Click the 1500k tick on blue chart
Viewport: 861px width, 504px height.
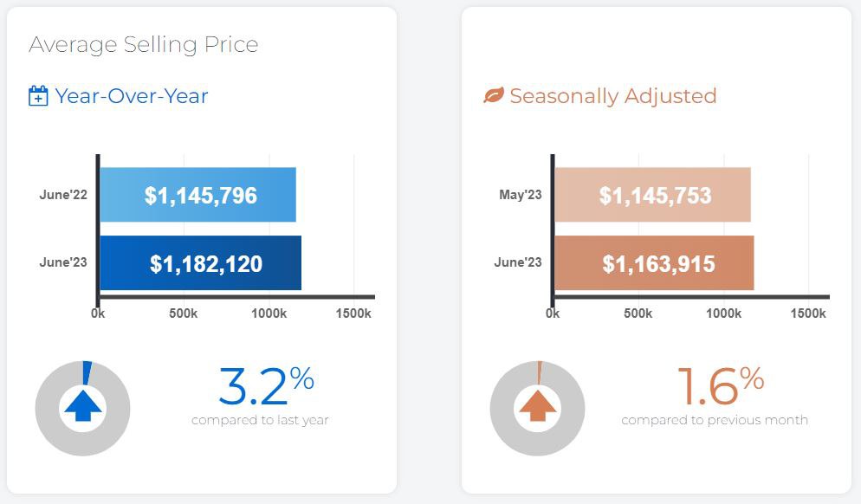tap(353, 313)
